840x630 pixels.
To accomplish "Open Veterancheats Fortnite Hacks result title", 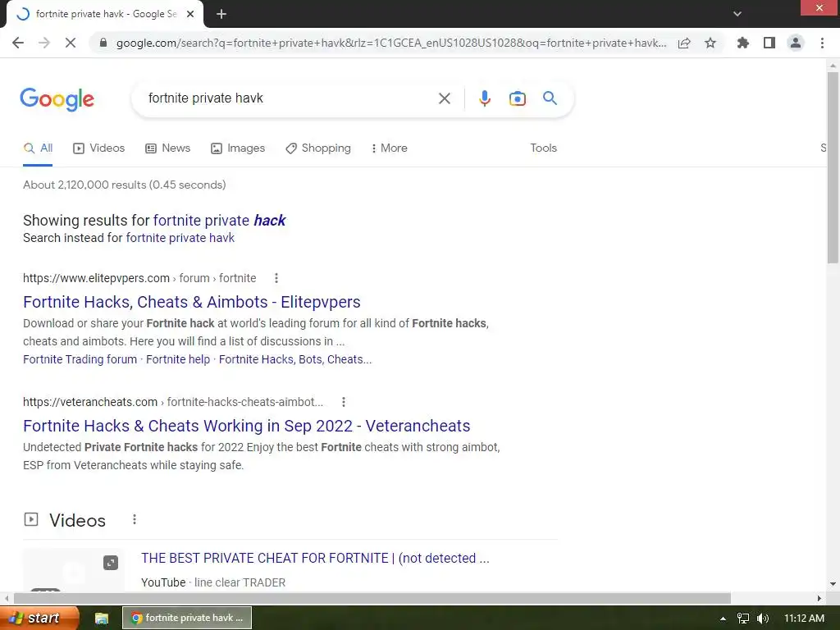I will pyautogui.click(x=246, y=426).
